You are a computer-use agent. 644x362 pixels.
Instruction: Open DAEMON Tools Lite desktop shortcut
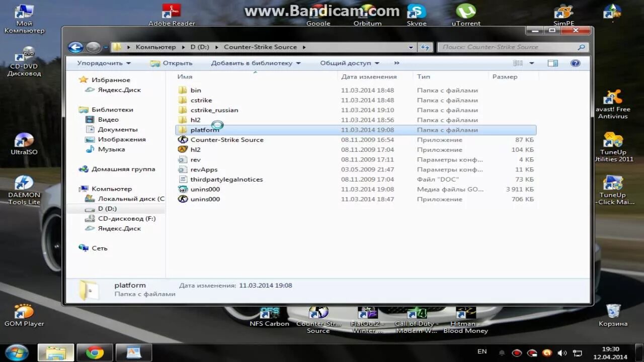(24, 190)
